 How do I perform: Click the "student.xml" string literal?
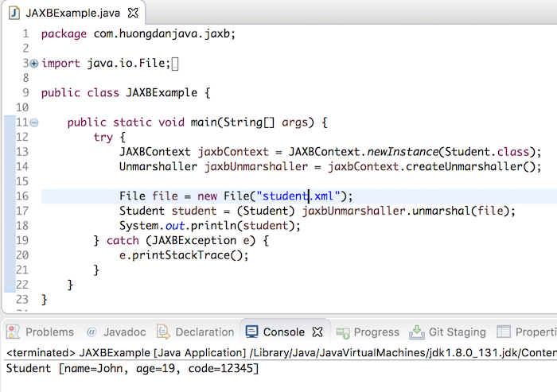coord(298,196)
